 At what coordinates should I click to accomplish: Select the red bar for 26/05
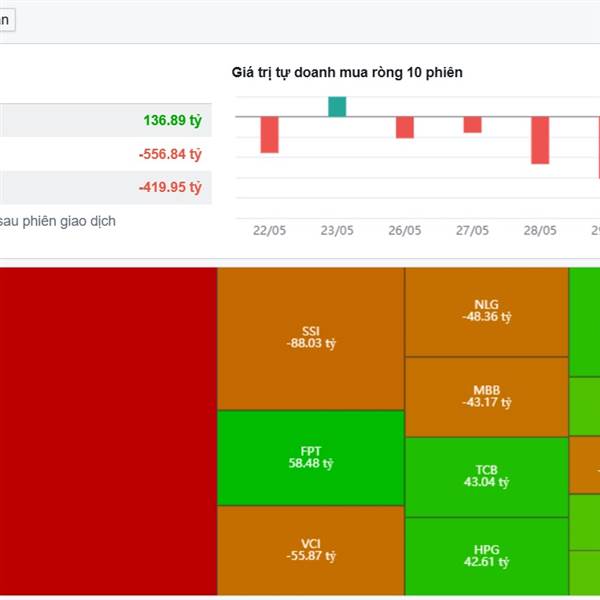click(x=405, y=127)
